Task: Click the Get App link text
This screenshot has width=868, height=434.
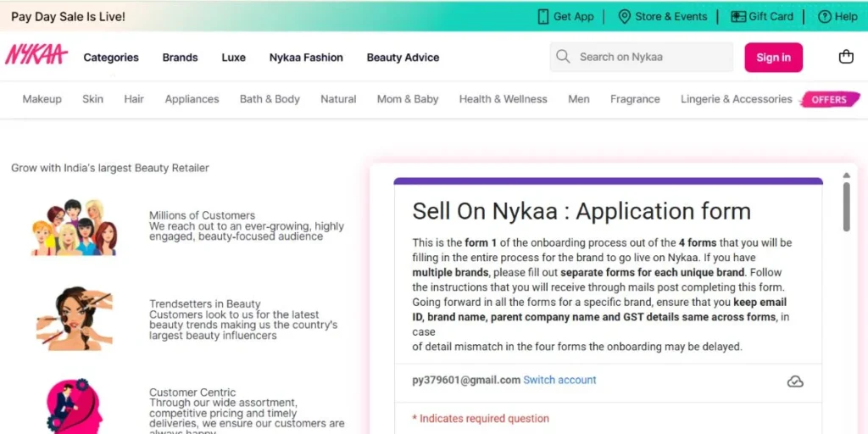Action: [574, 17]
